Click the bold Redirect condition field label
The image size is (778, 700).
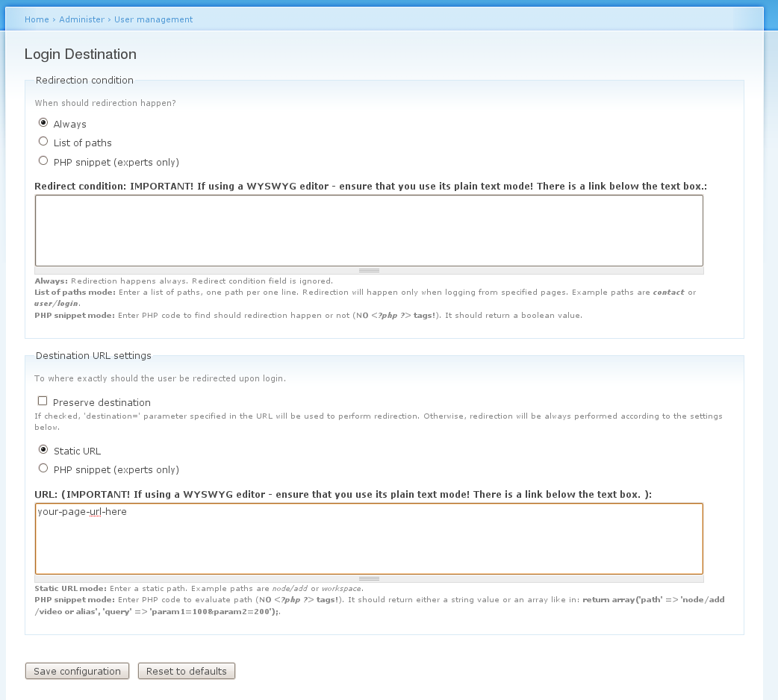tap(370, 187)
